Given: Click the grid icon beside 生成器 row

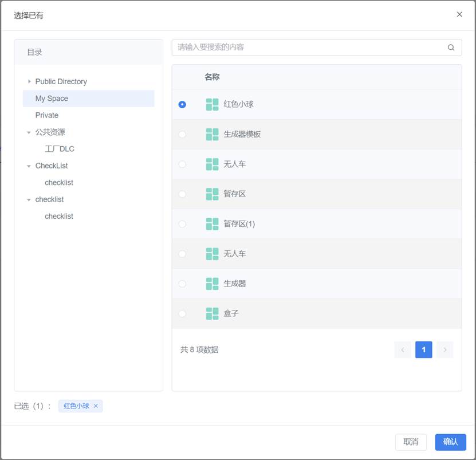Looking at the screenshot, I should pyautogui.click(x=212, y=284).
